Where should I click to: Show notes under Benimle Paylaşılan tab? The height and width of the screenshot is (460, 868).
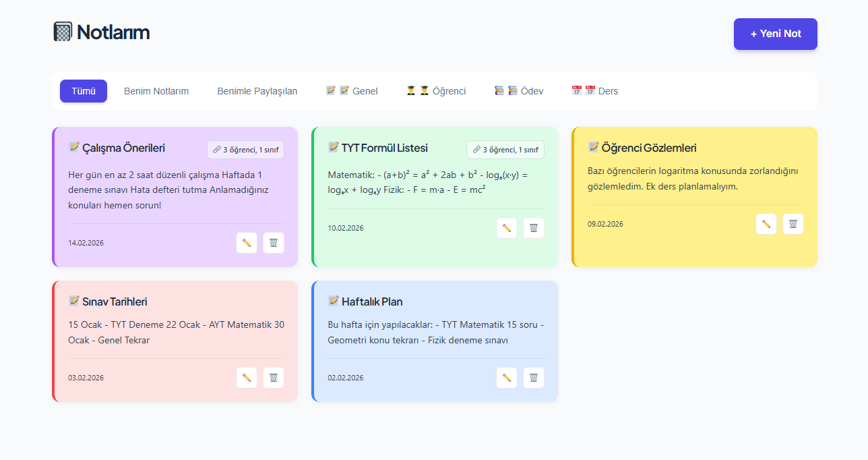coord(257,91)
